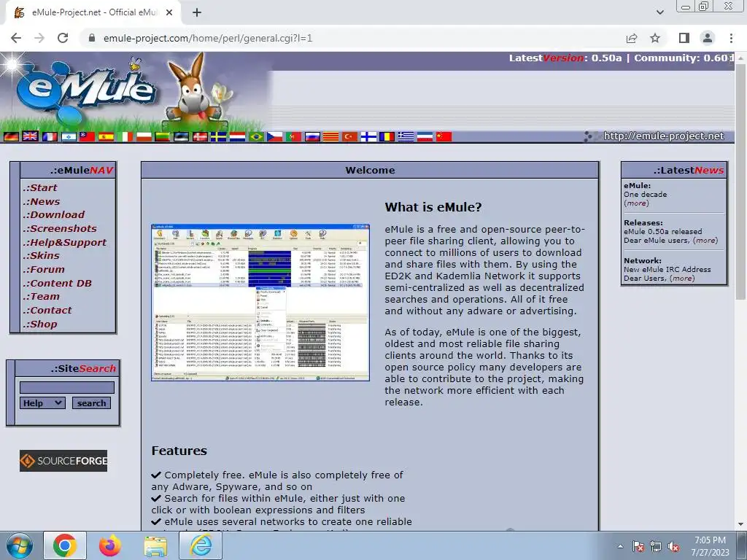Switch site language via the German flag
This screenshot has width=747, height=560.
coord(11,136)
